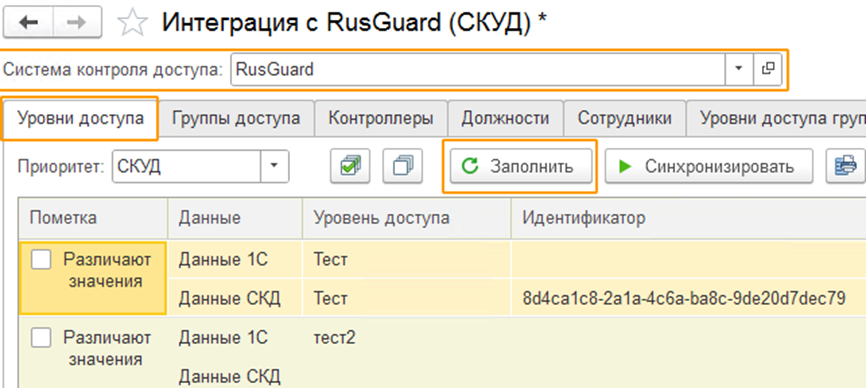Image resolution: width=866 pixels, height=388 pixels.
Task: Select the Должности tab
Action: pyautogui.click(x=505, y=118)
